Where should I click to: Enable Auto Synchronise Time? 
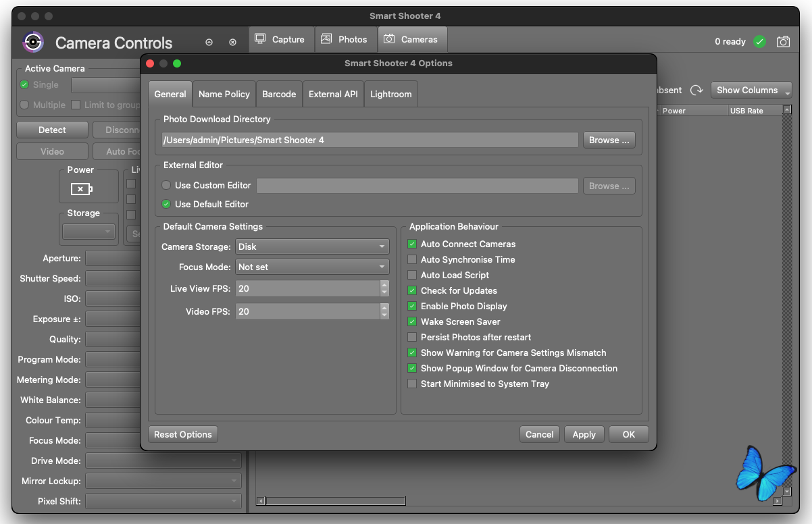click(x=412, y=259)
